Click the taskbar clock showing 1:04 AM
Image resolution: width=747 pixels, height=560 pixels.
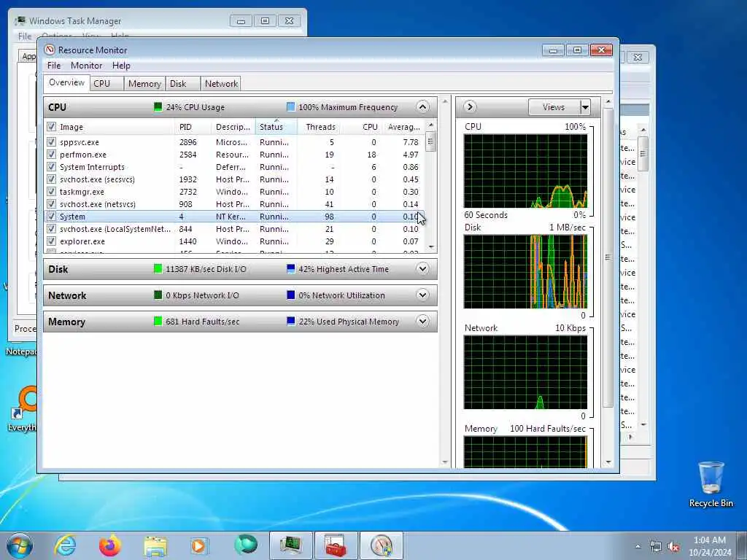(x=709, y=545)
